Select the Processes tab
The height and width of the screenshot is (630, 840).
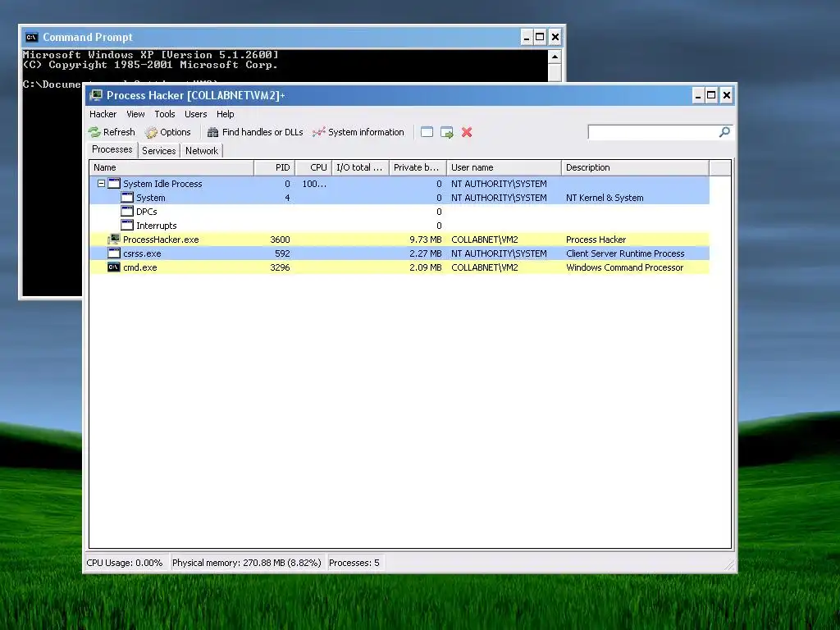(x=112, y=149)
